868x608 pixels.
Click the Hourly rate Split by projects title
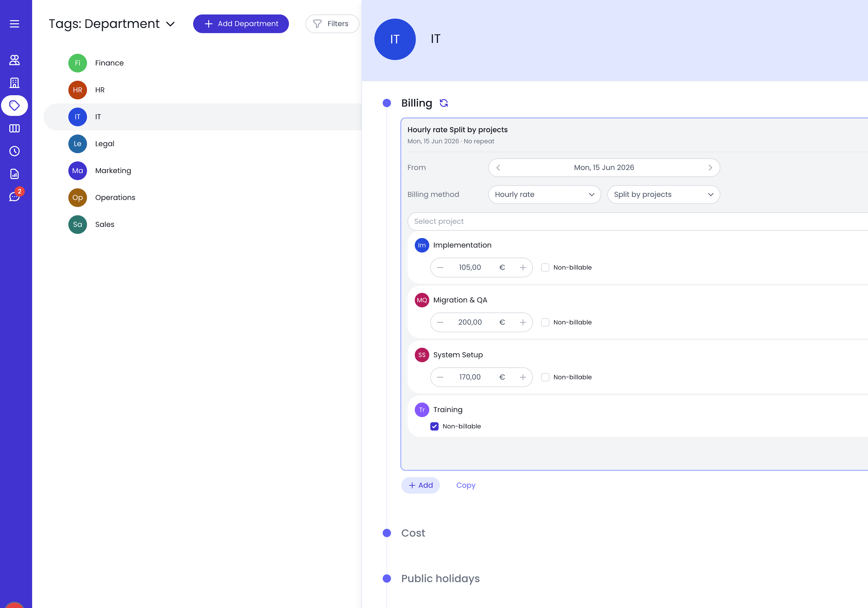[457, 130]
